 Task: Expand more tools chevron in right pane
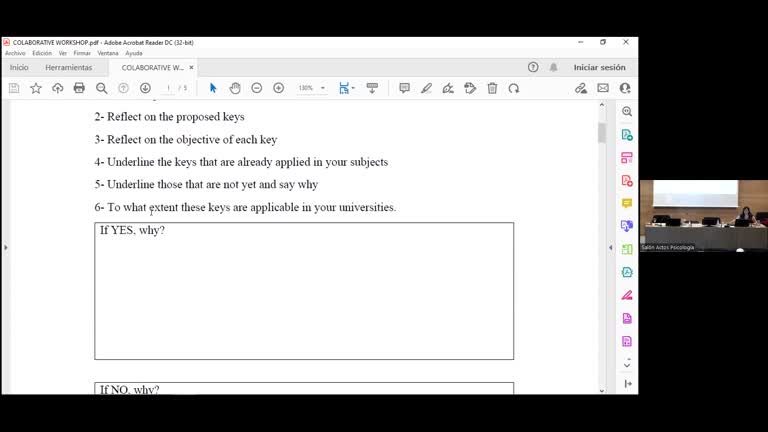(x=627, y=364)
